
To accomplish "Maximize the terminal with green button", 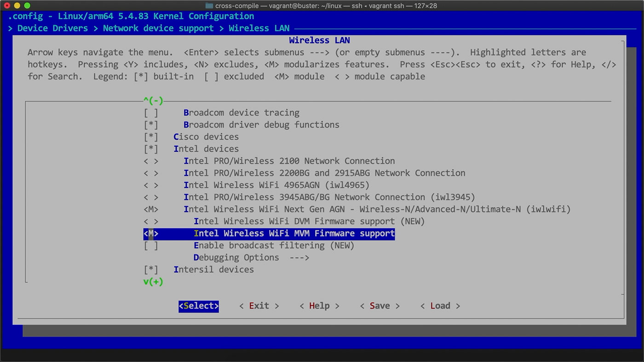I will (x=27, y=6).
